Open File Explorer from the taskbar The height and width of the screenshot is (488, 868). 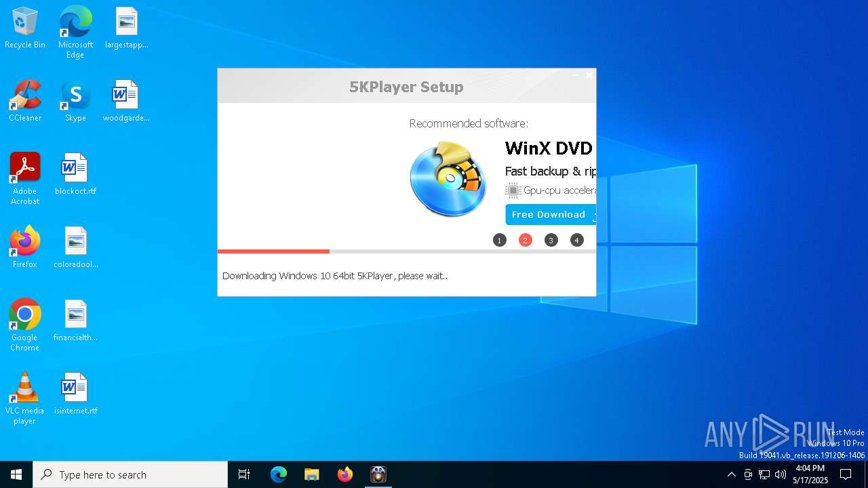(312, 474)
